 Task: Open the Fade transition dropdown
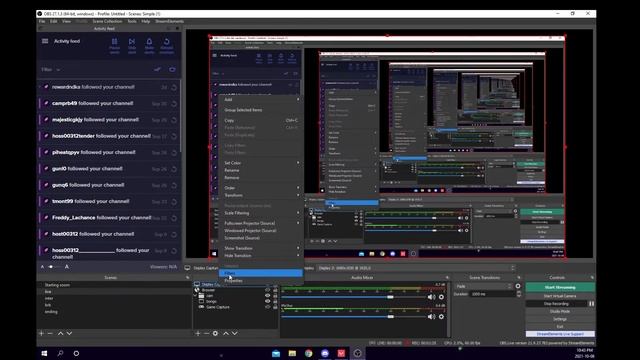coord(484,287)
